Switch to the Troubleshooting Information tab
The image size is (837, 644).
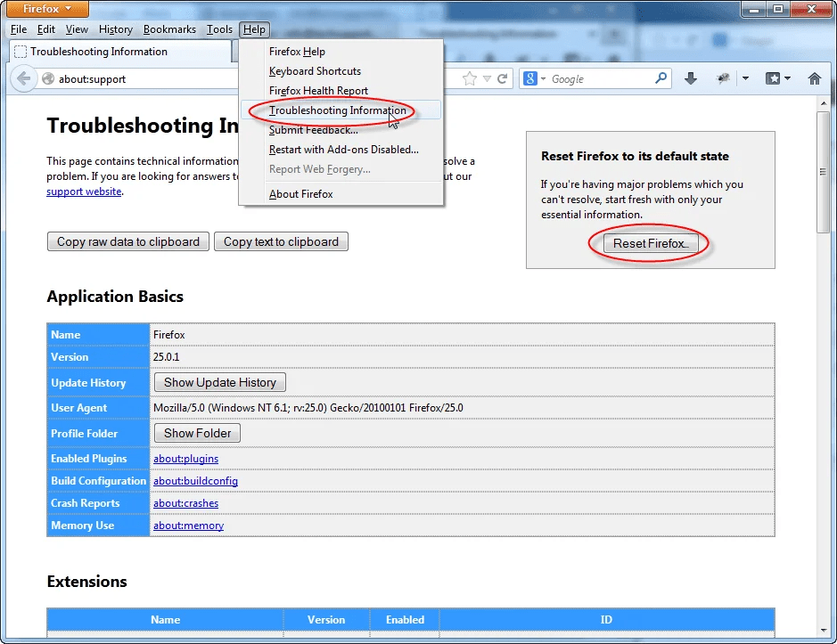point(98,52)
